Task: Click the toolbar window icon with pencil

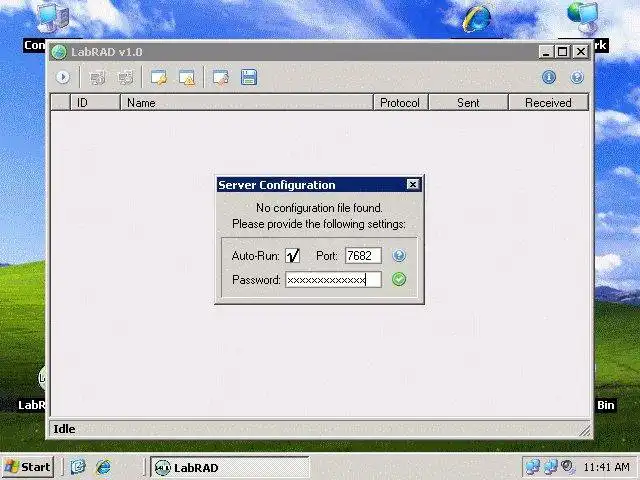Action: (x=221, y=77)
